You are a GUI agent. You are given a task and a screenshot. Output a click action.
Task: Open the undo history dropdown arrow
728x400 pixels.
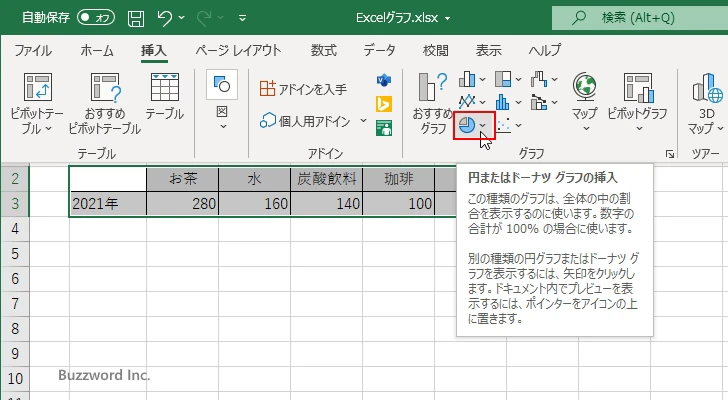[x=182, y=18]
